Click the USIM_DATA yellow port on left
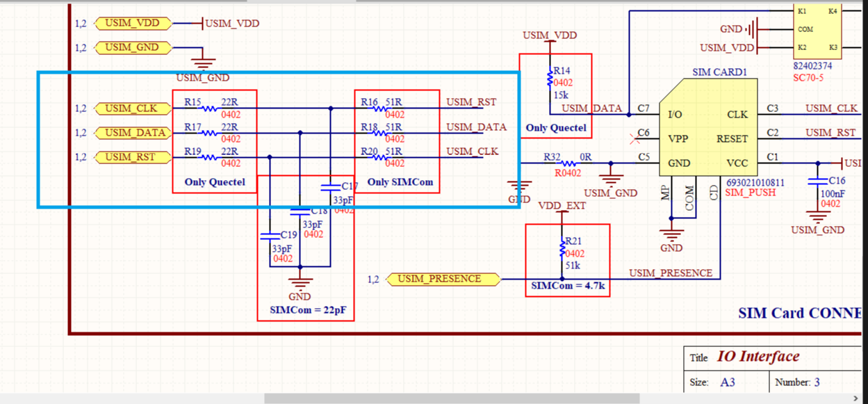 pyautogui.click(x=136, y=133)
